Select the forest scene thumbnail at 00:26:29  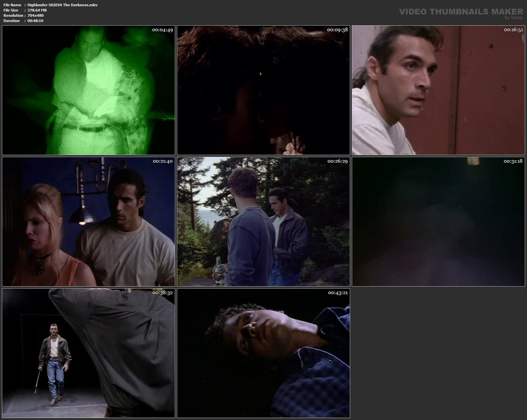264,222
